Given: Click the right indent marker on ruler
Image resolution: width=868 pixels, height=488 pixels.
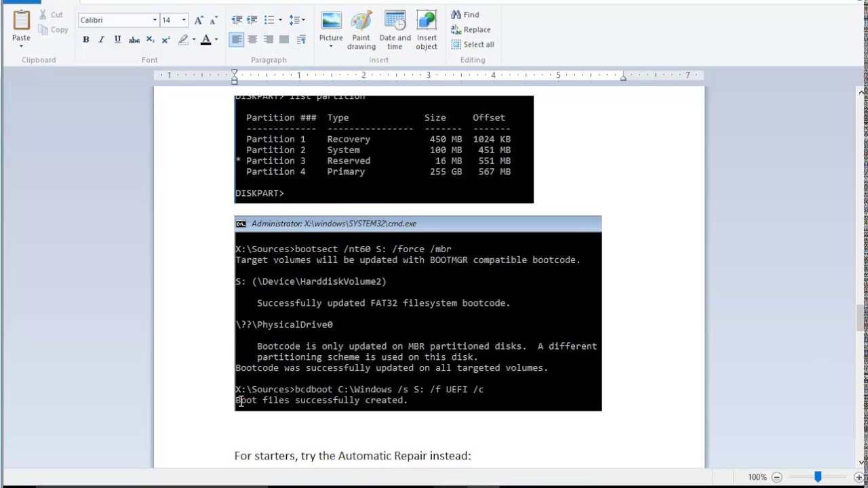Looking at the screenshot, I should pyautogui.click(x=623, y=78).
